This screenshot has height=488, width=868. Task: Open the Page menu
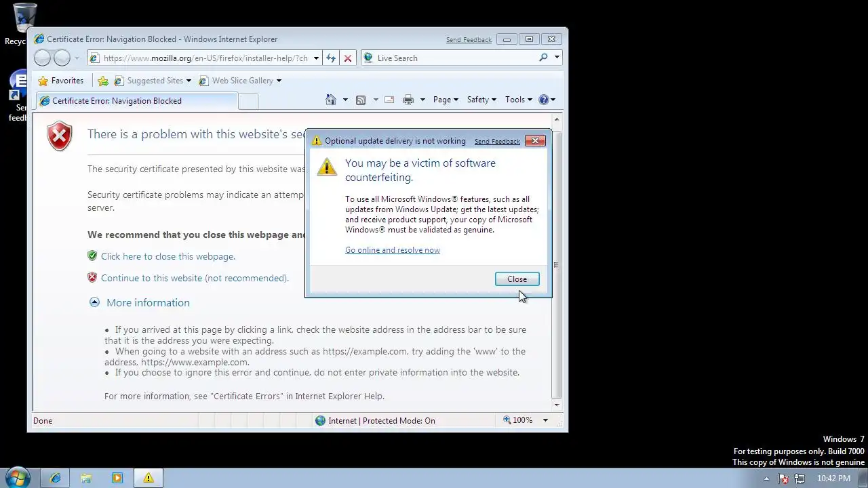446,100
